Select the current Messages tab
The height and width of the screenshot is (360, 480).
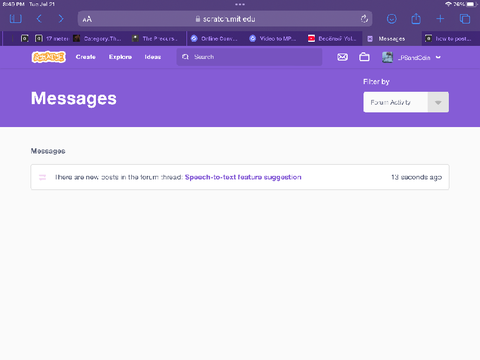(x=391, y=39)
